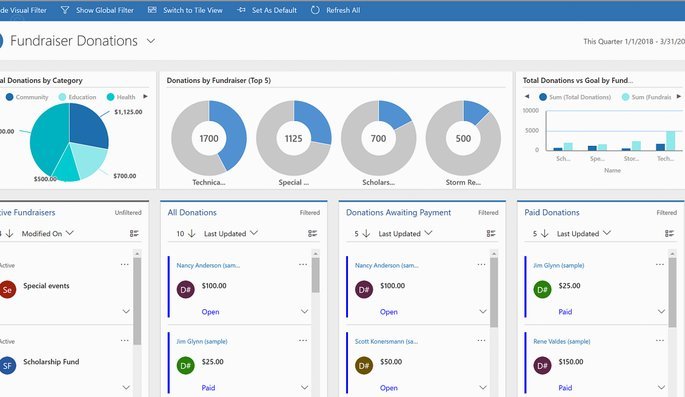
Task: Click the SF Scholarship Fund avatar
Action: (7, 366)
